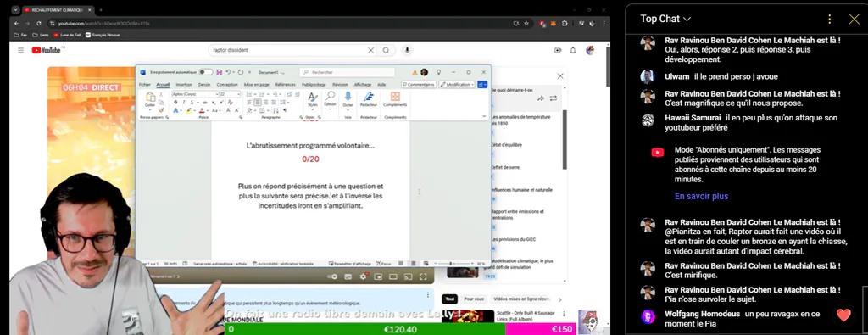Viewport: 868px width, 335px height.
Task: Toggle italic formatting in Word
Action: pos(183,103)
